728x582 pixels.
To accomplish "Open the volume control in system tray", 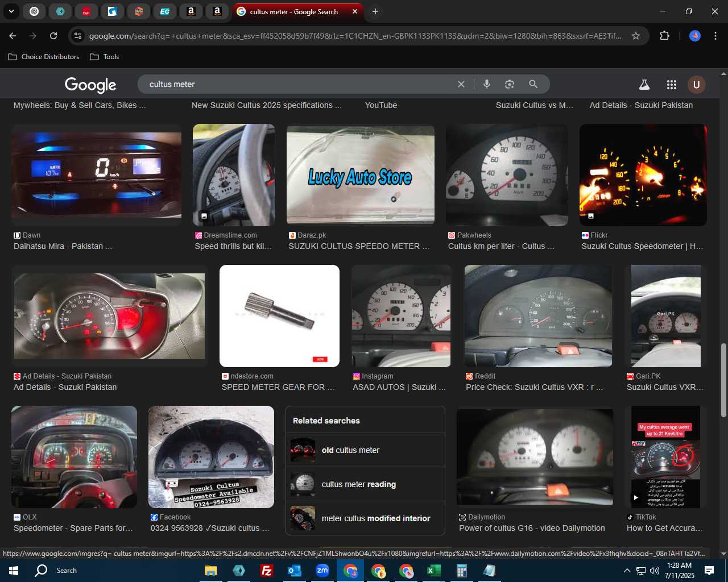I will (655, 571).
